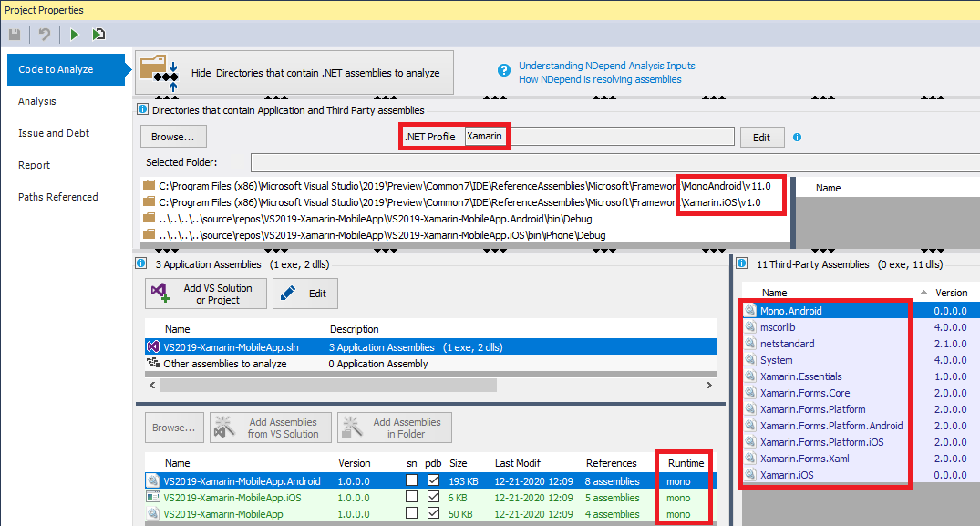Click the References column header
Screen dimensions: 980x526
pos(612,463)
